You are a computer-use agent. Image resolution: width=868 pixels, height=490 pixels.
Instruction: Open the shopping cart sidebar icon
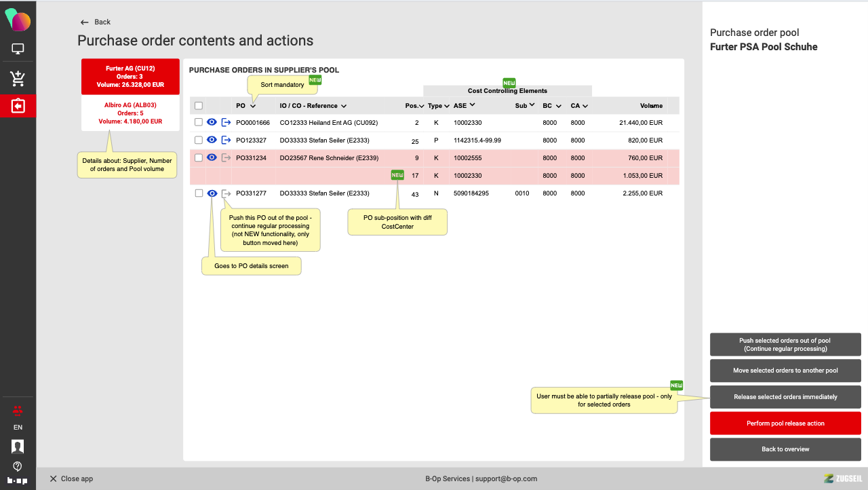(x=18, y=78)
